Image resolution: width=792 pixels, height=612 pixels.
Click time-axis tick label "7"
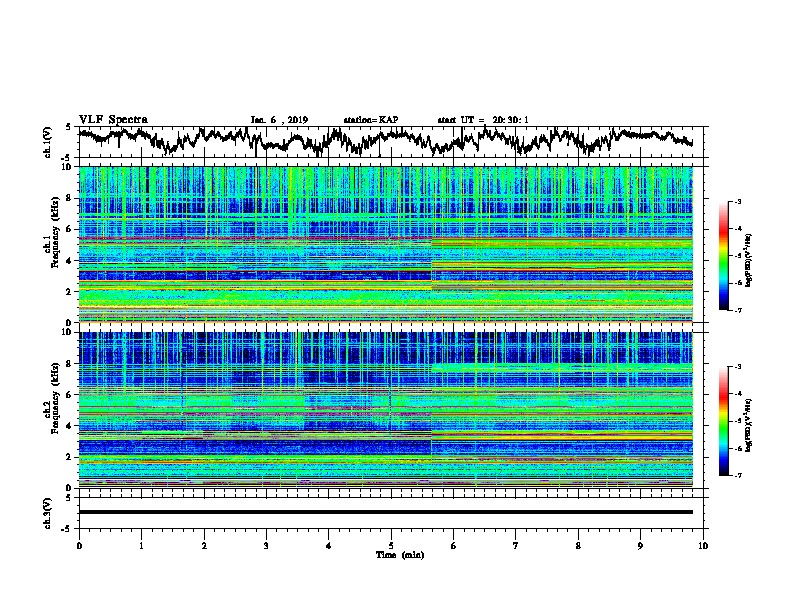click(x=516, y=546)
